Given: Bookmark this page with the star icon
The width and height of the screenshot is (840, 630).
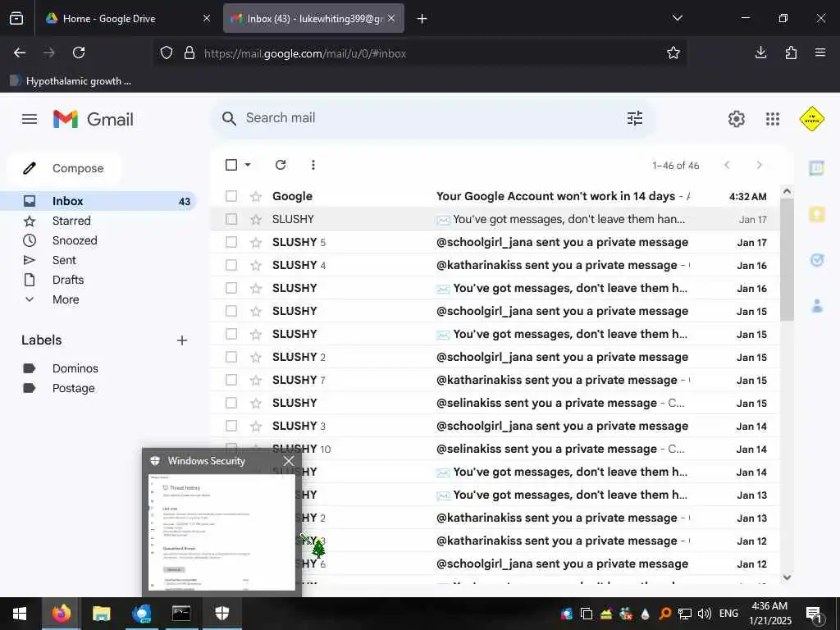Looking at the screenshot, I should click(x=673, y=52).
